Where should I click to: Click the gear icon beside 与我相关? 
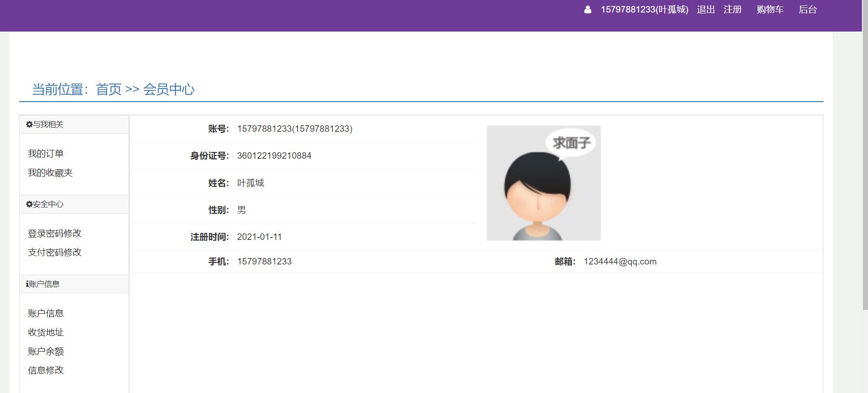[x=29, y=124]
